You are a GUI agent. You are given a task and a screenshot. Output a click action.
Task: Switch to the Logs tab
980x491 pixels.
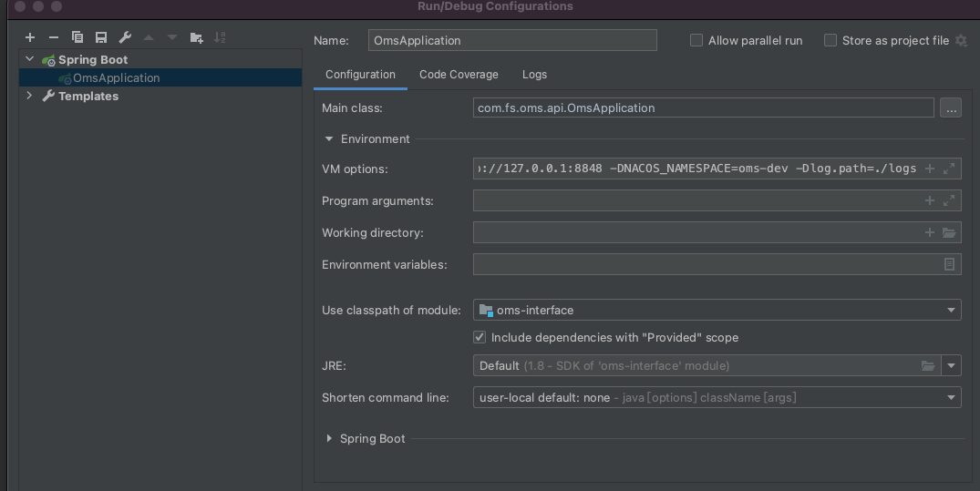click(534, 75)
